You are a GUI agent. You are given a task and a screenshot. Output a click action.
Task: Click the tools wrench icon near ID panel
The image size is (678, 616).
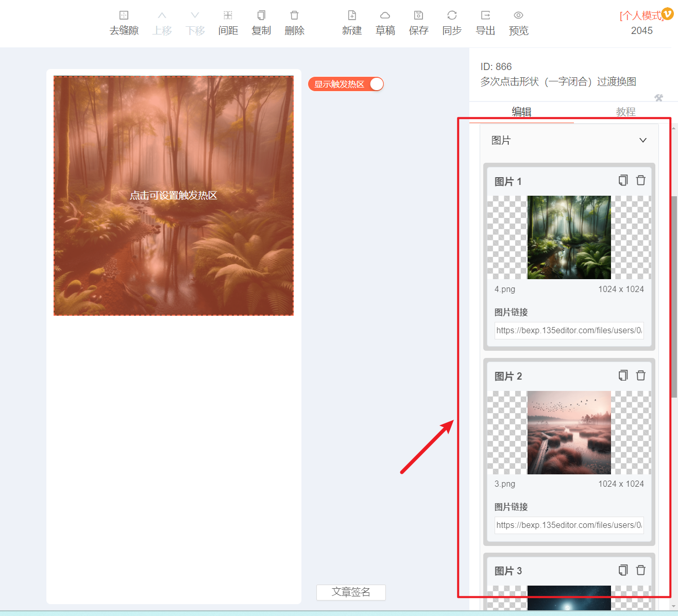(658, 97)
